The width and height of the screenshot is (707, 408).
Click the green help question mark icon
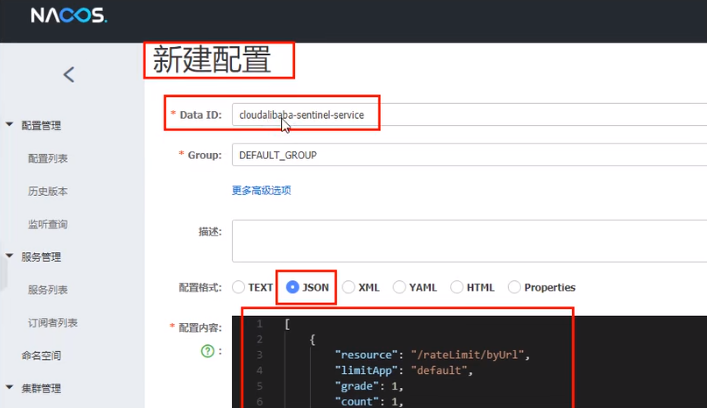[208, 351]
